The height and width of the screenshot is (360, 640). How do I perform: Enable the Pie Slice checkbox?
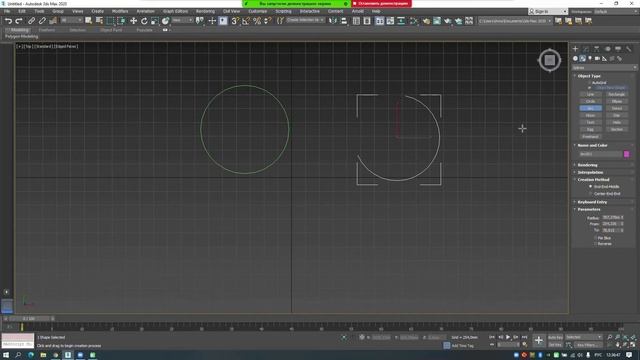point(595,238)
